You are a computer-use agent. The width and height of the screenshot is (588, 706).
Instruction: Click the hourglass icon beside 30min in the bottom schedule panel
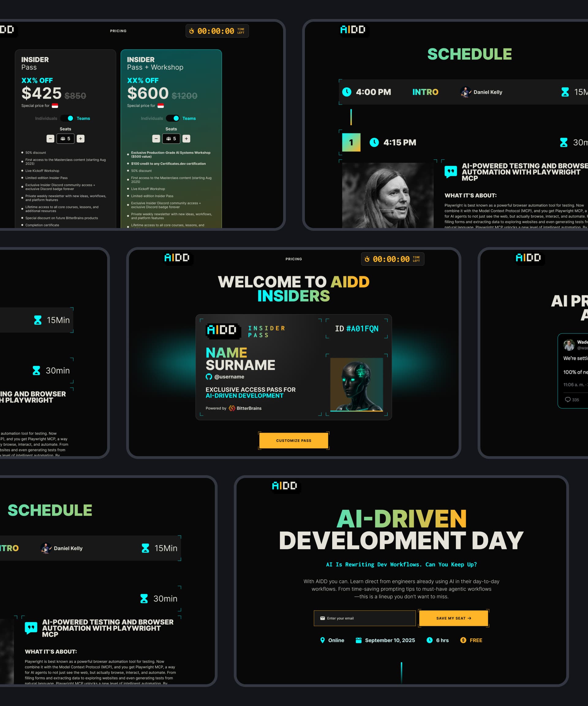144,598
